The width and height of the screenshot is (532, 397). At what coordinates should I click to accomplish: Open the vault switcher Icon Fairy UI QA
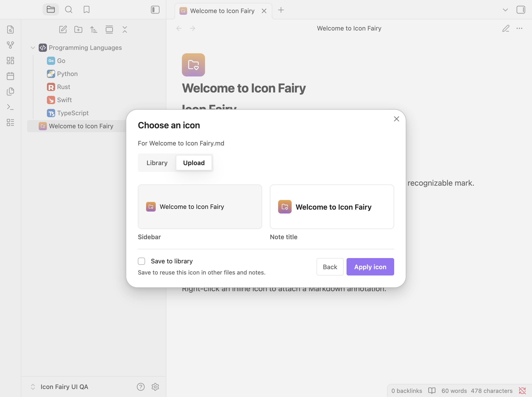(59, 387)
